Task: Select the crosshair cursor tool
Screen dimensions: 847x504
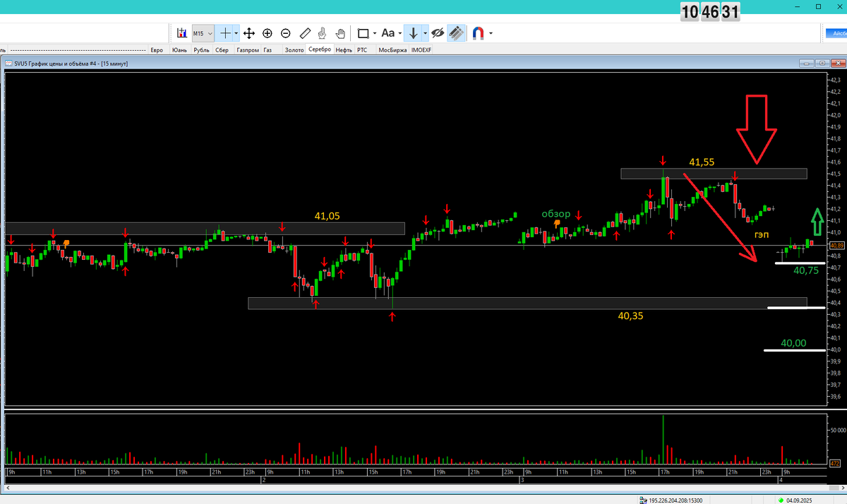Action: click(225, 33)
